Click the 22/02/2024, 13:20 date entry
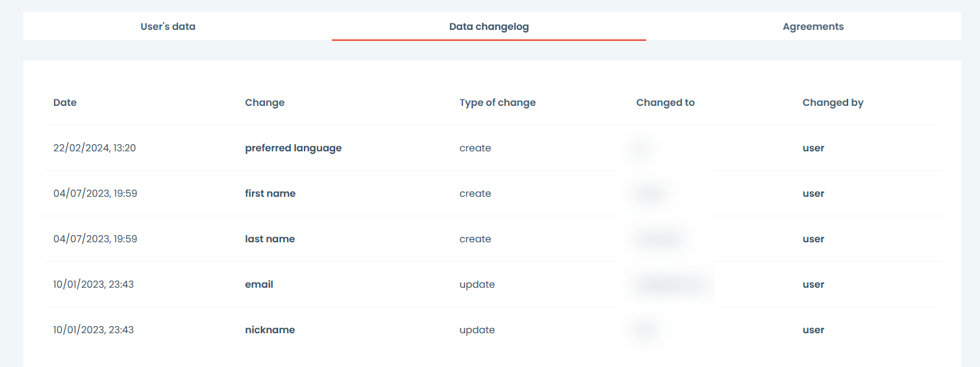The width and height of the screenshot is (980, 367). click(x=94, y=148)
